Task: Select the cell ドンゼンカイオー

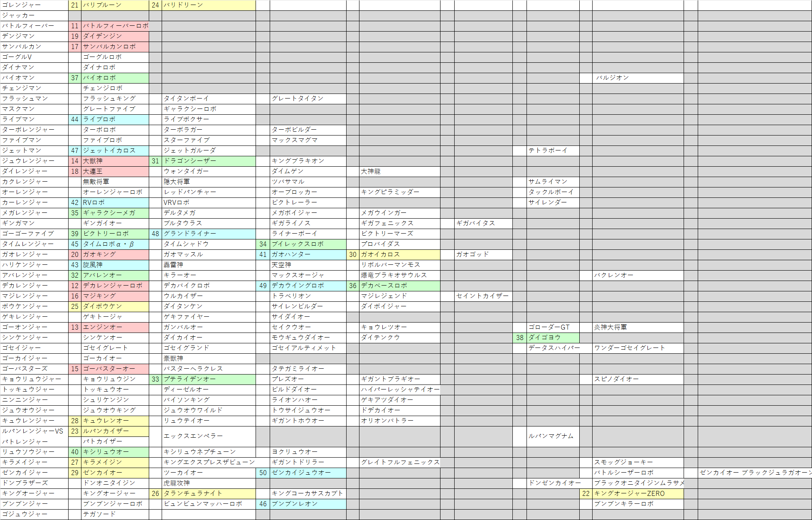Action: (x=553, y=483)
